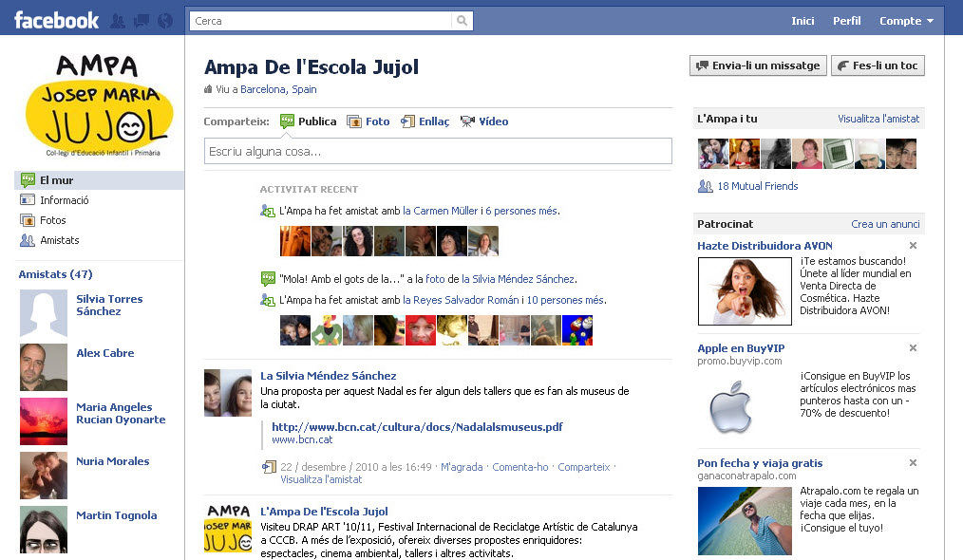Select the Foto share icon
Viewport: 963px width, 560px height.
(x=354, y=121)
